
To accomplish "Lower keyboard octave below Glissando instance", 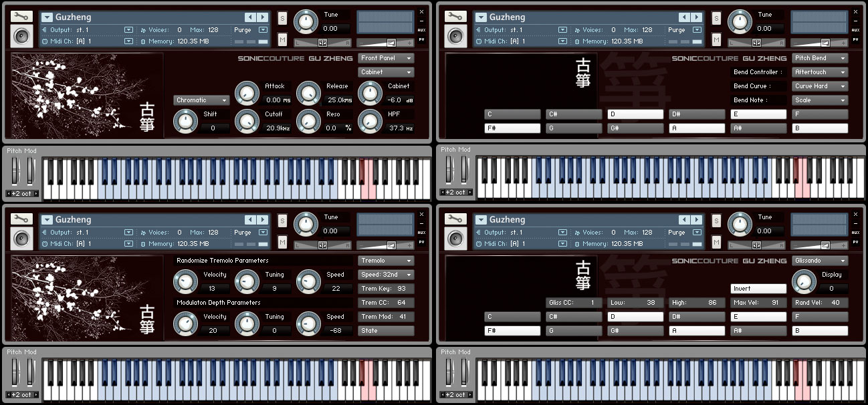I will 443,395.
